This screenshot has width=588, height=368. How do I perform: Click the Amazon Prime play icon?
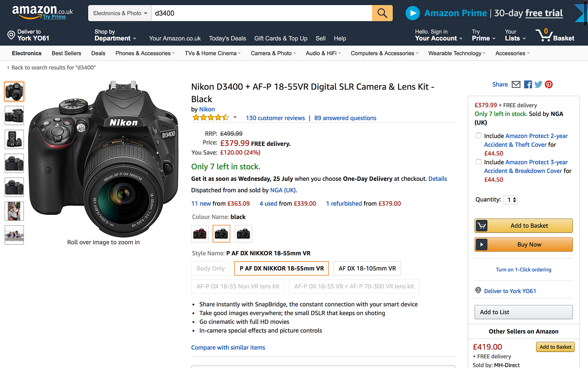412,13
